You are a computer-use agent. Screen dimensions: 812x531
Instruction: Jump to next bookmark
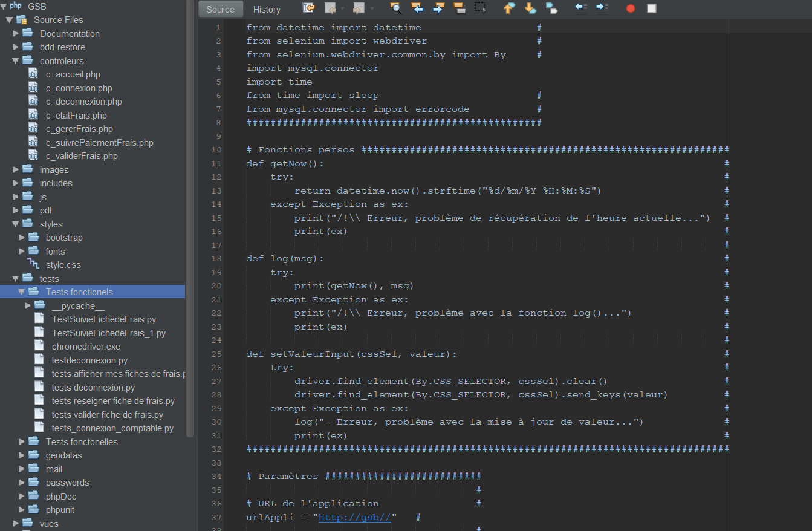[530, 8]
